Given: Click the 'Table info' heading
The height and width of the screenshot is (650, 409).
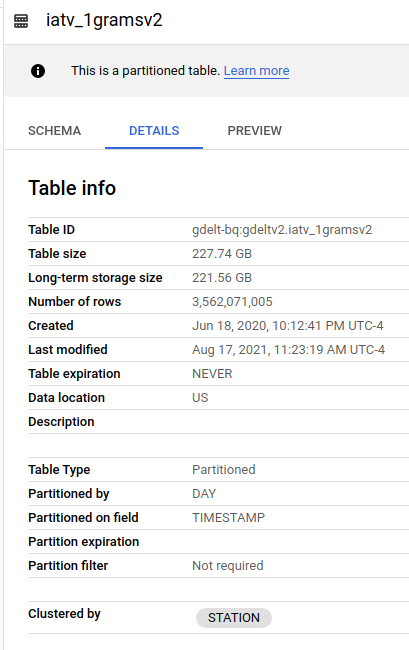Looking at the screenshot, I should (x=72, y=188).
